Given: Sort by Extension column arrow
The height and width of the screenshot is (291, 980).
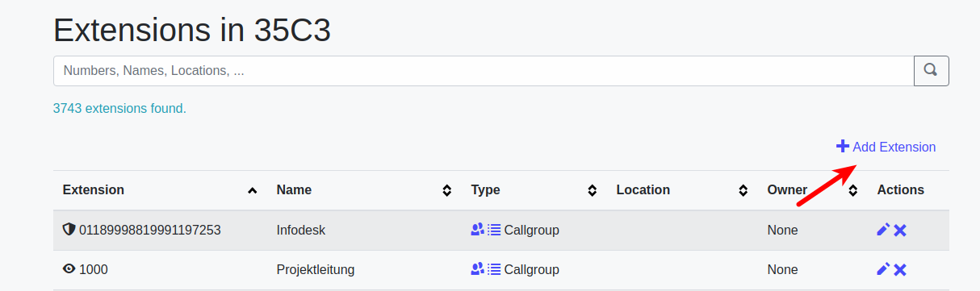Looking at the screenshot, I should click(253, 190).
